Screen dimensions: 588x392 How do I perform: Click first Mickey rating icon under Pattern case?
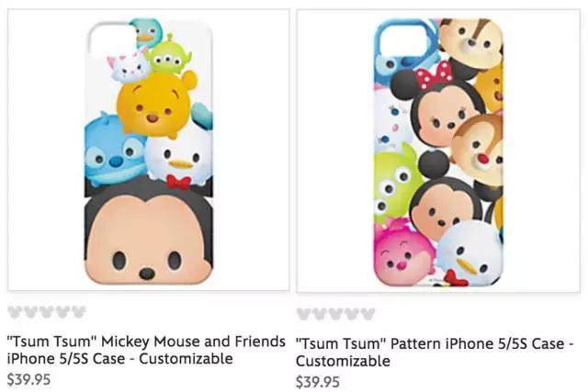[303, 314]
